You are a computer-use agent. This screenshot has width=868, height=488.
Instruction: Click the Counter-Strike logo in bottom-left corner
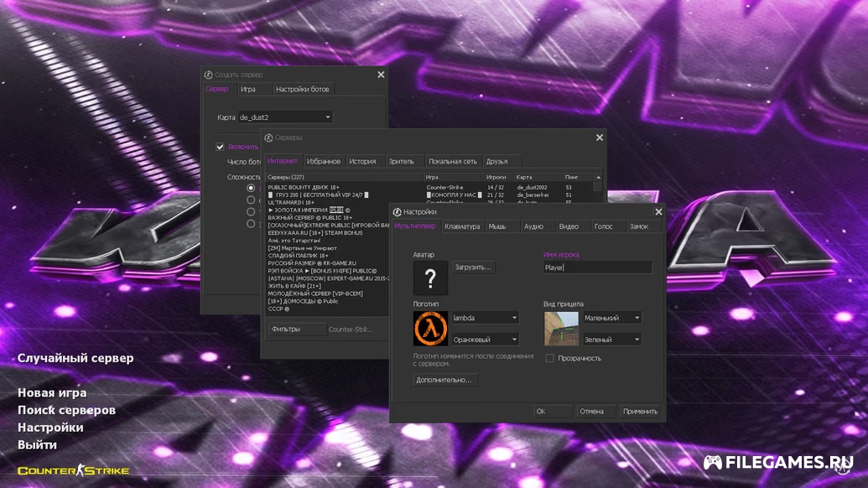[x=74, y=470]
